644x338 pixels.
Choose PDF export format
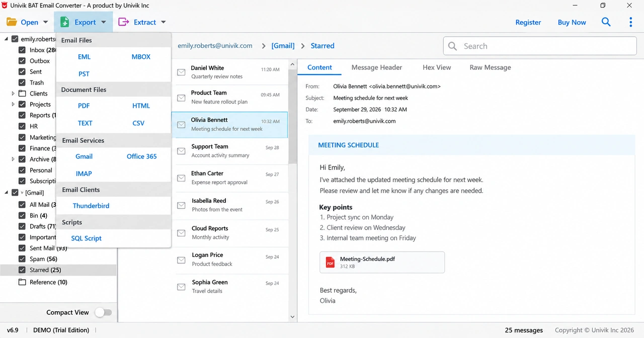tap(84, 106)
